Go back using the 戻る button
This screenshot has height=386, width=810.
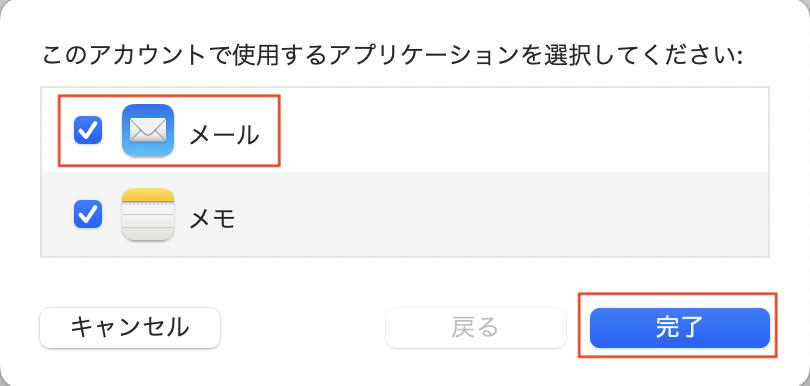(476, 328)
